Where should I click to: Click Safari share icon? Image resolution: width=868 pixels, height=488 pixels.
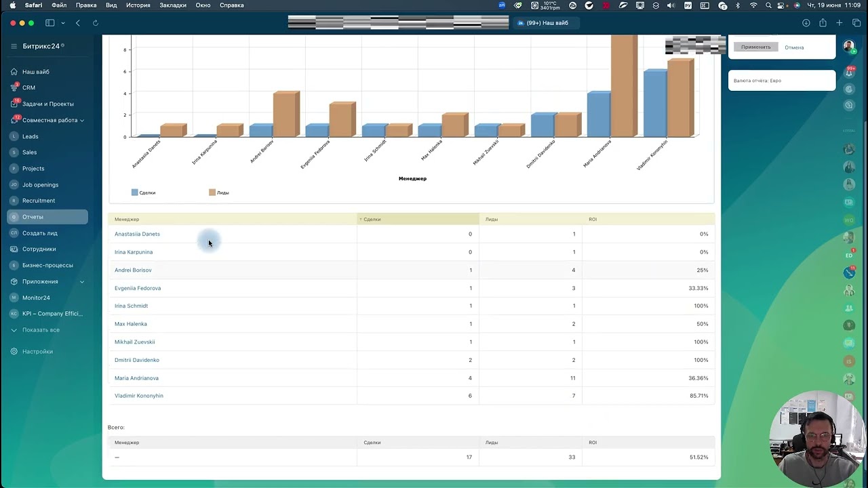click(823, 23)
